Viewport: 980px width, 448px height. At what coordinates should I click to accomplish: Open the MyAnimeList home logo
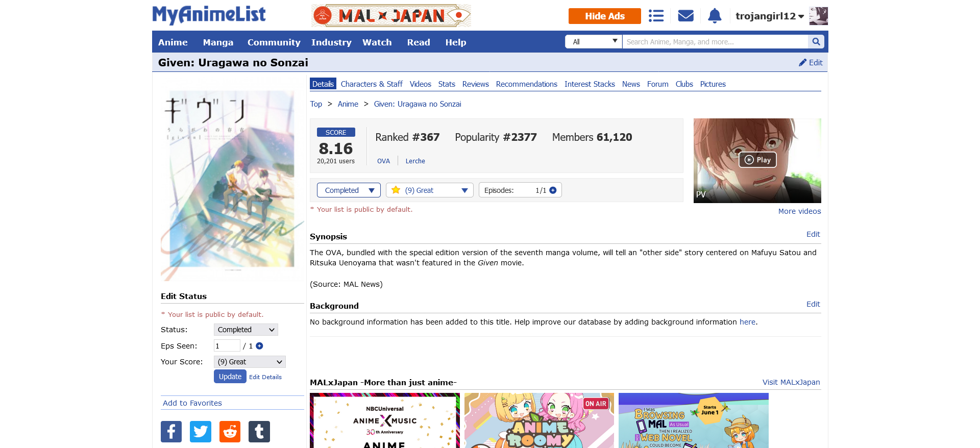click(x=209, y=15)
